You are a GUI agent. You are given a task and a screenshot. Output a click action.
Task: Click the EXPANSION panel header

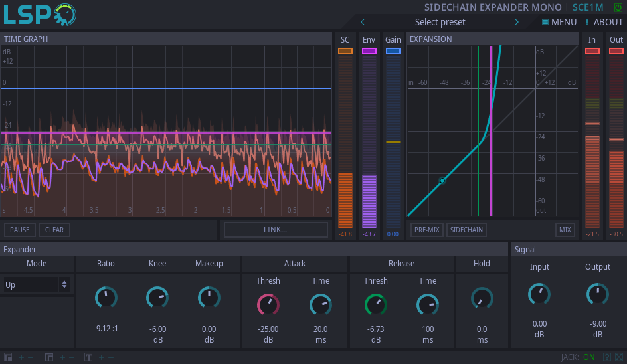(x=493, y=39)
